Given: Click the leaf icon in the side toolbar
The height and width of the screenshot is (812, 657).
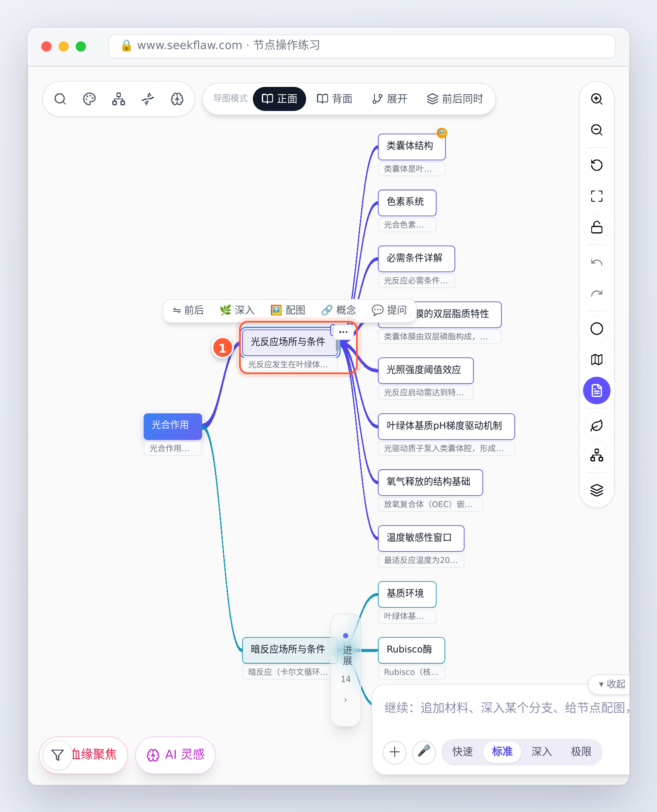Looking at the screenshot, I should tap(597, 426).
